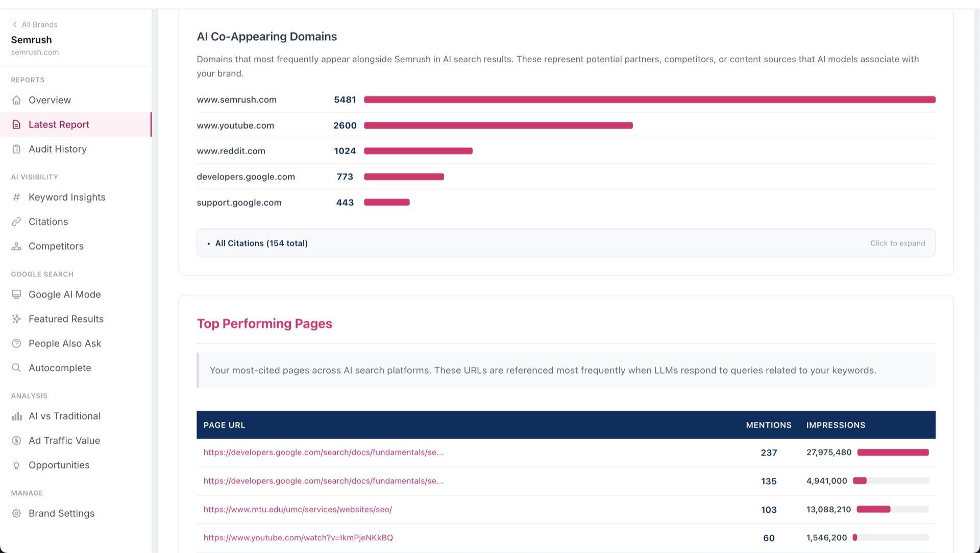980x553 pixels.
Task: Click the www.youtube.com domain bar
Action: pos(498,125)
